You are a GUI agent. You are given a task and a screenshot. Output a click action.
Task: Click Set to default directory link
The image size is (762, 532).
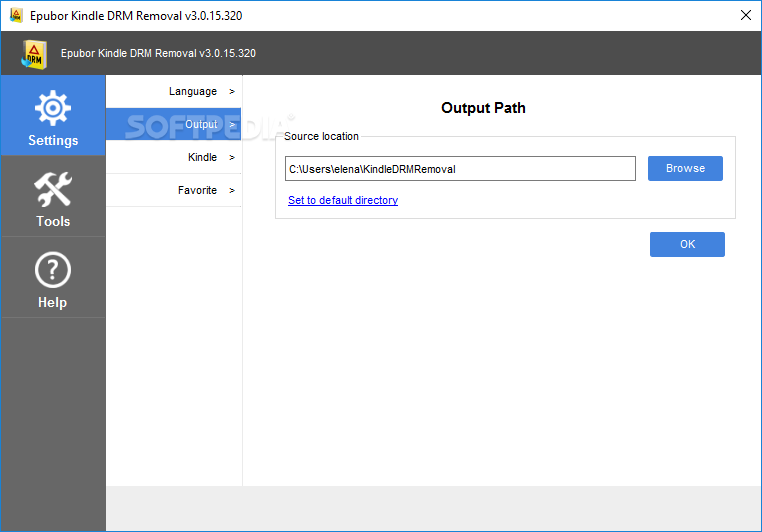(x=343, y=200)
